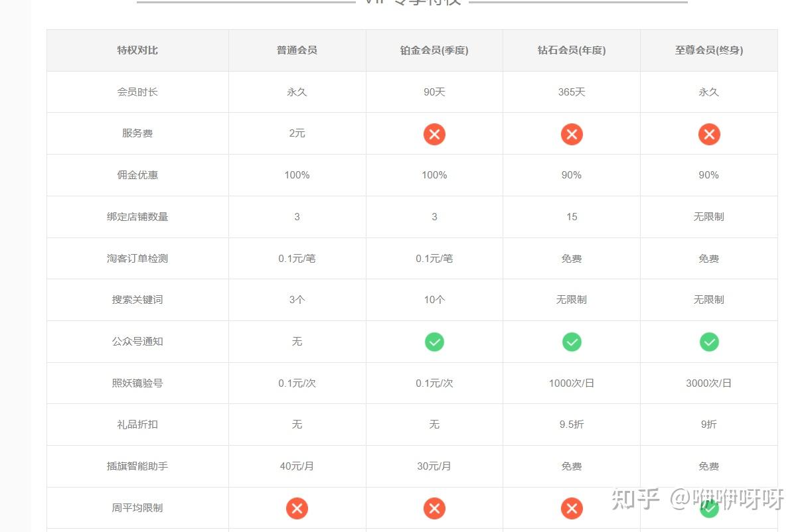Click 9.5折 in 礼品折扣 row
The image size is (804, 532).
click(572, 425)
